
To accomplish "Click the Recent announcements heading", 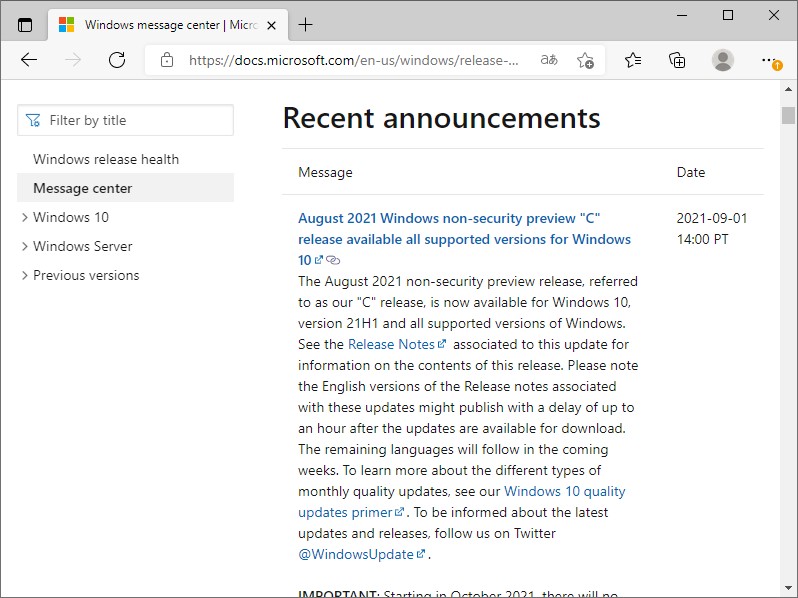I will pos(441,118).
